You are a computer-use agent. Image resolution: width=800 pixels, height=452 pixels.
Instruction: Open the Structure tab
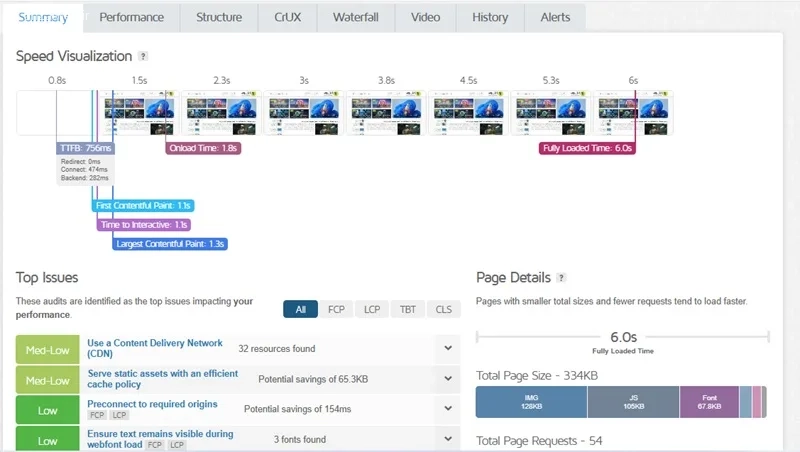tap(219, 17)
